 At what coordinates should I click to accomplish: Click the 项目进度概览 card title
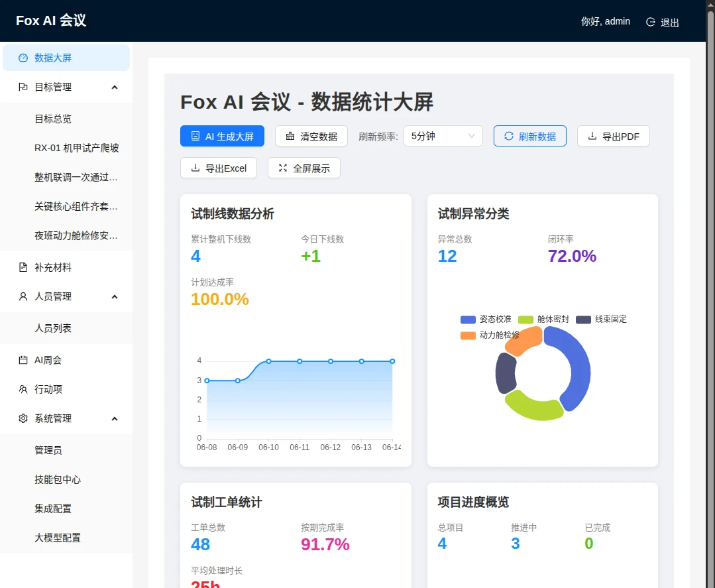point(473,502)
